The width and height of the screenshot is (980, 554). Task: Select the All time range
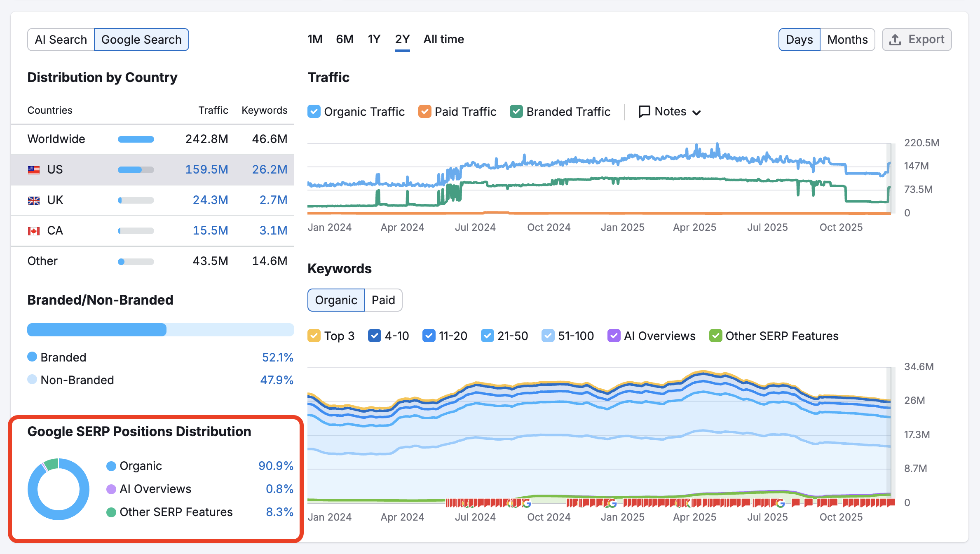pos(443,39)
